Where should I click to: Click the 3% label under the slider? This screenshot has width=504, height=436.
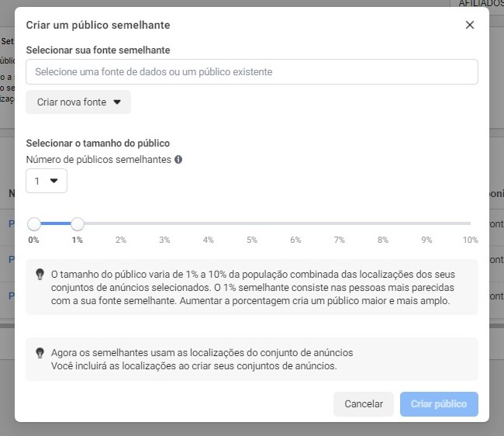(x=164, y=240)
